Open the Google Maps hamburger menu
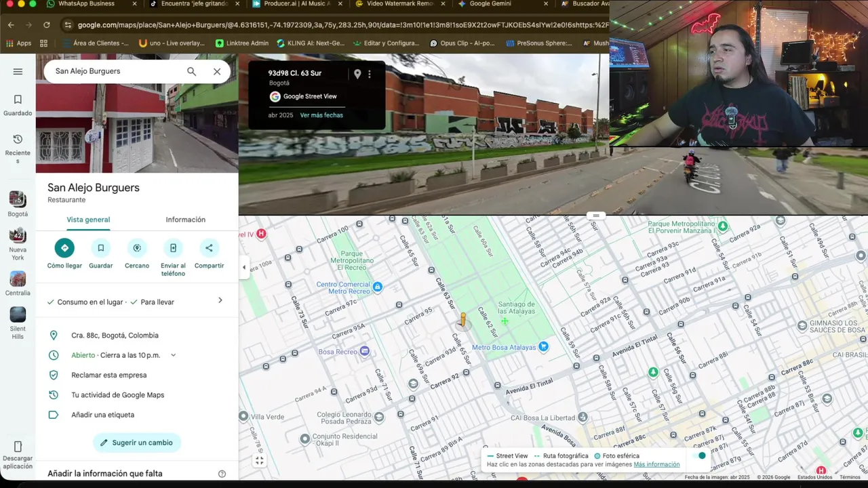The height and width of the screenshot is (488, 868). pos(18,71)
